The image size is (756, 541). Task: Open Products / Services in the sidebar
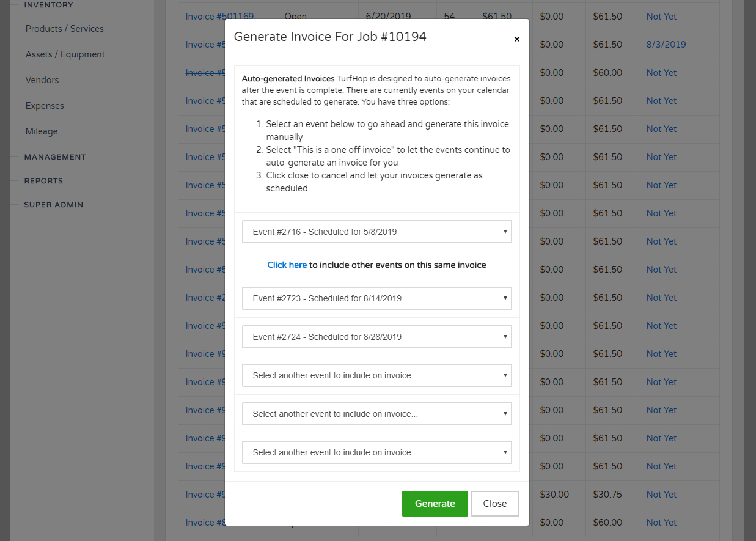pyautogui.click(x=64, y=28)
